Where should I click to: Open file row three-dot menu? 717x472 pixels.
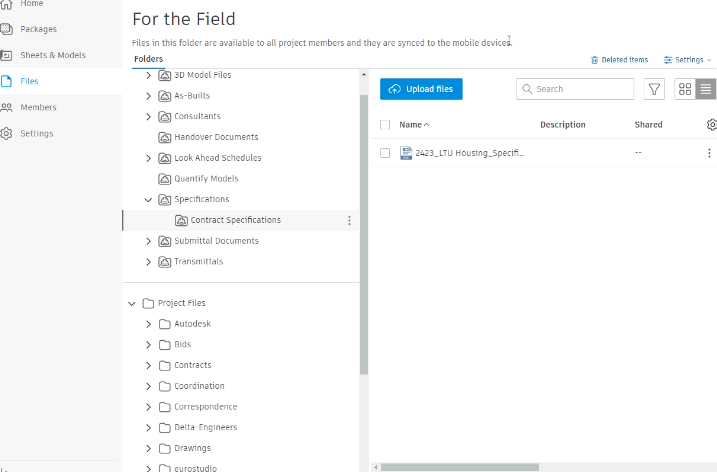click(x=709, y=153)
